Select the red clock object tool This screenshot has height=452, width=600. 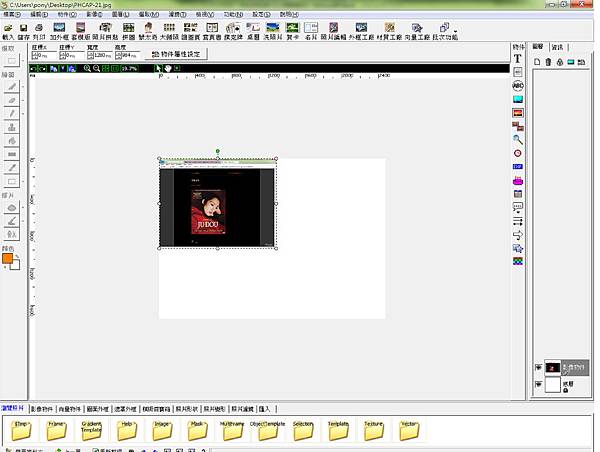pos(518,153)
